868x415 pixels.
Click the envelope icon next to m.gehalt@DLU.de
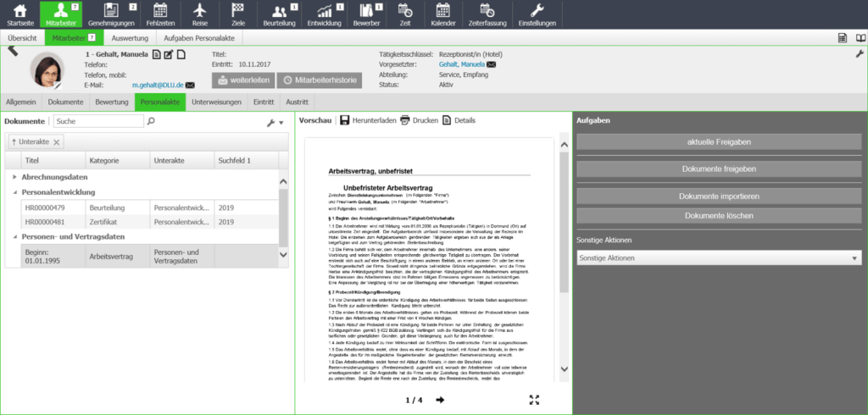tap(190, 86)
